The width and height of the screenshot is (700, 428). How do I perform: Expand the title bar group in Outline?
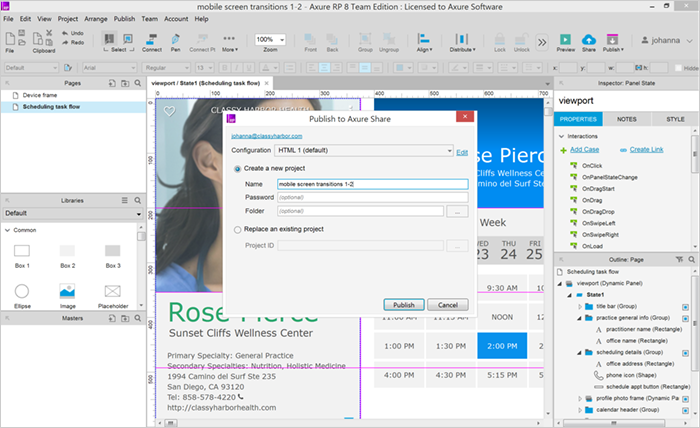tap(580, 307)
